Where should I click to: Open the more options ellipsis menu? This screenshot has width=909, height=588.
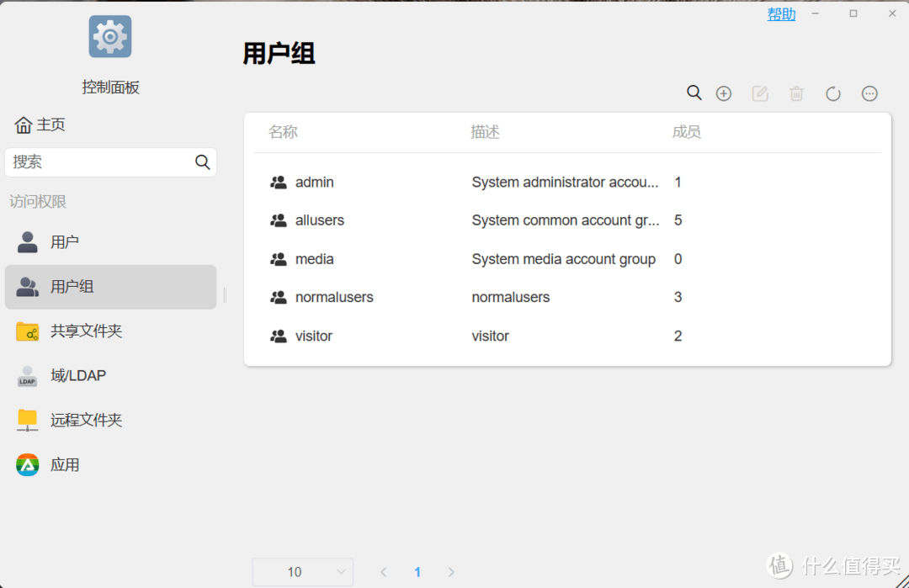click(869, 93)
